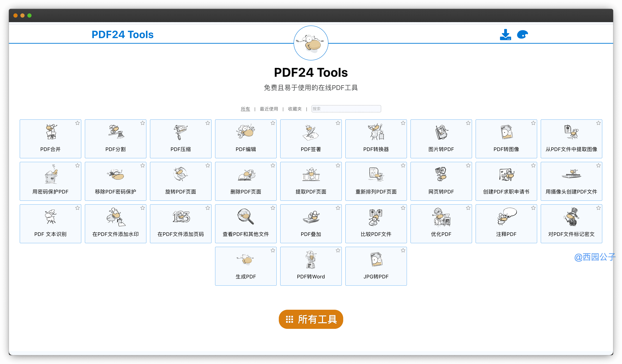This screenshot has height=364, width=622.
Task: Open the 删除PDF页面 tool
Action: [246, 181]
